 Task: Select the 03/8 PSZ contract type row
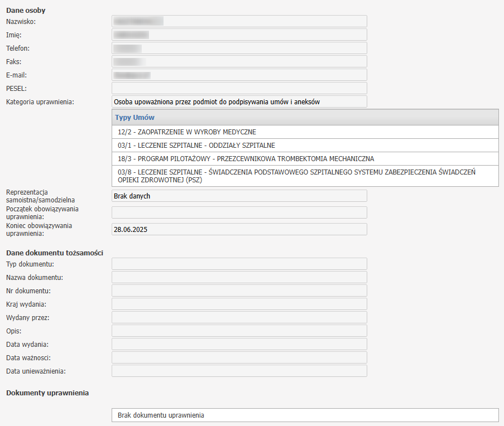[x=305, y=176]
